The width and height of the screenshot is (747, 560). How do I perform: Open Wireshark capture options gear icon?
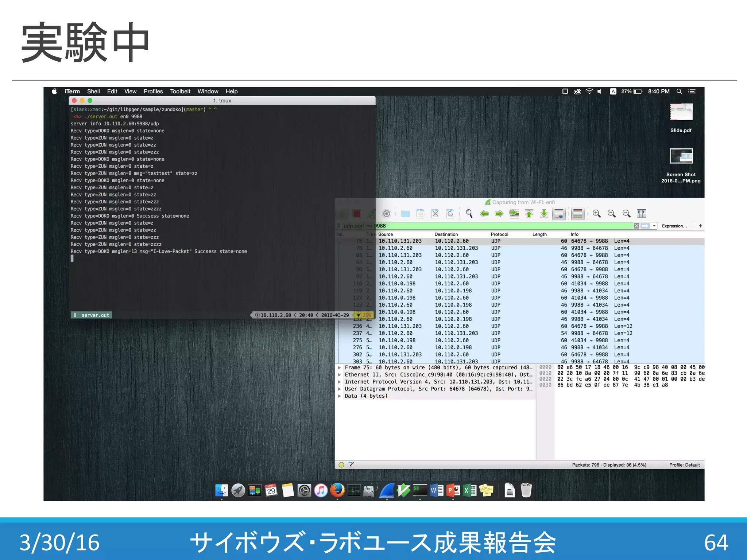(387, 214)
